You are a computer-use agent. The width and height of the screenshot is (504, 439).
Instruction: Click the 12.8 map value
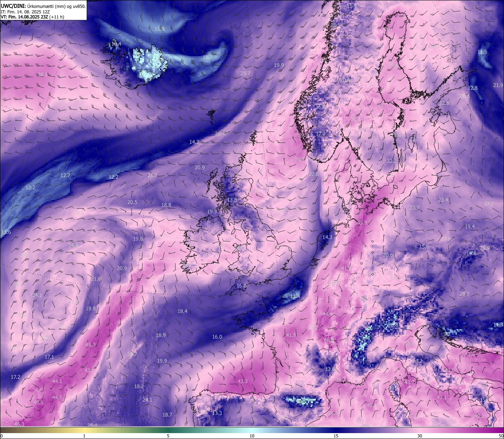pos(472,88)
